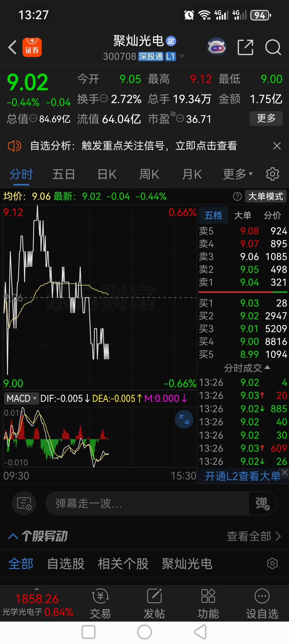This screenshot has height=644, width=289.
Task: Tap the 设自选 add-to-watchlist icon
Action: point(262,603)
